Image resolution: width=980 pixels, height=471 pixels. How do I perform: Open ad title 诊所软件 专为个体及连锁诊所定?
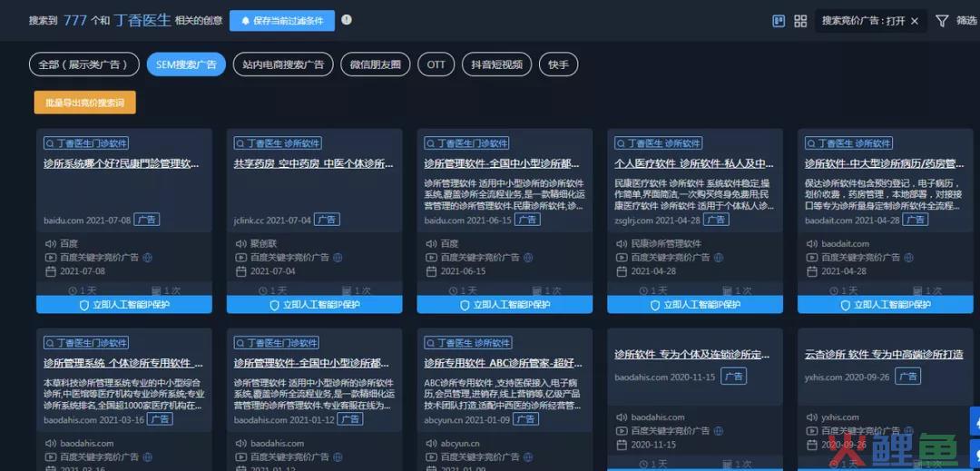tap(692, 354)
